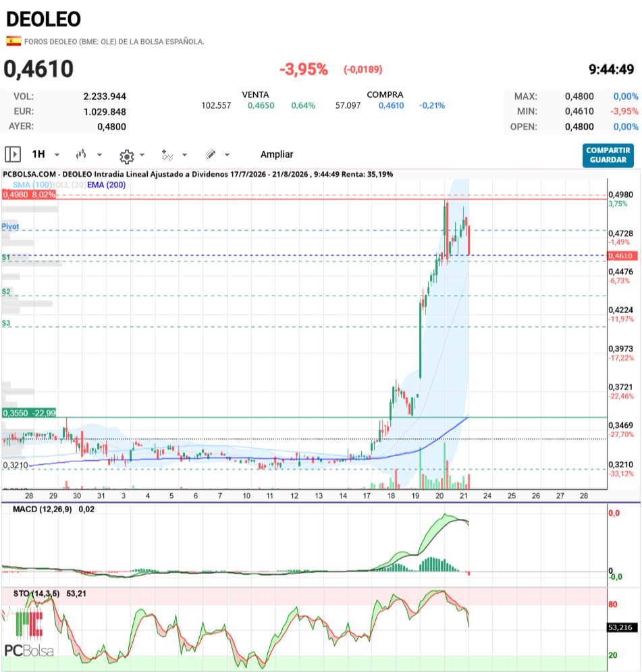
Task: Toggle the SMA (100) indicator label
Action: 31,185
